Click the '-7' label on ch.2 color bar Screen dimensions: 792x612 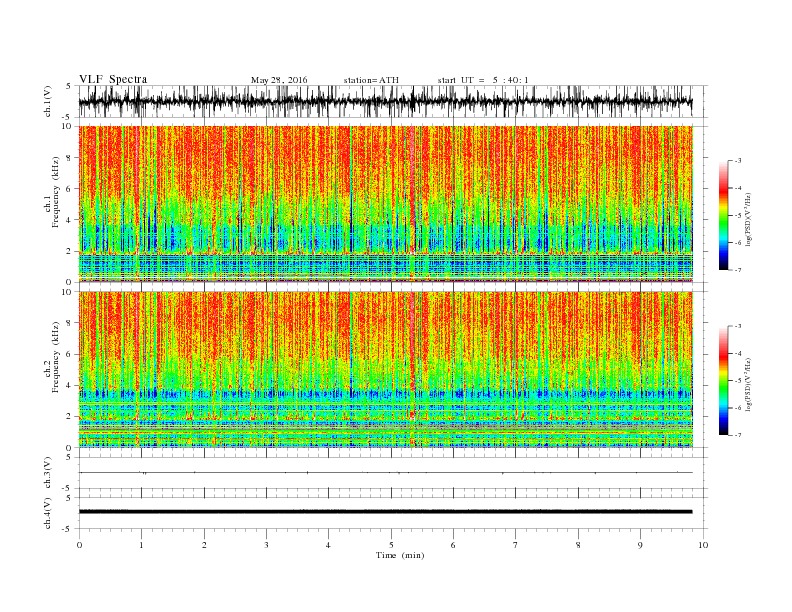[x=737, y=435]
